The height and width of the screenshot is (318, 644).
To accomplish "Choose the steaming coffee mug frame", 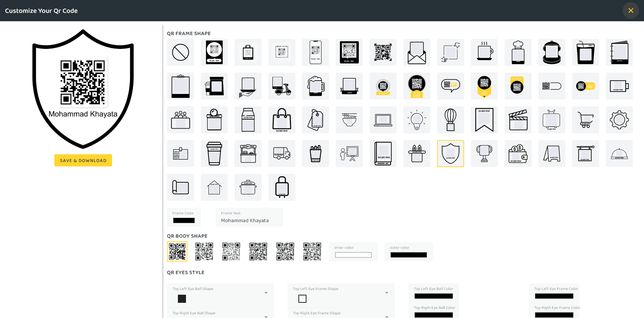I will pos(484,52).
